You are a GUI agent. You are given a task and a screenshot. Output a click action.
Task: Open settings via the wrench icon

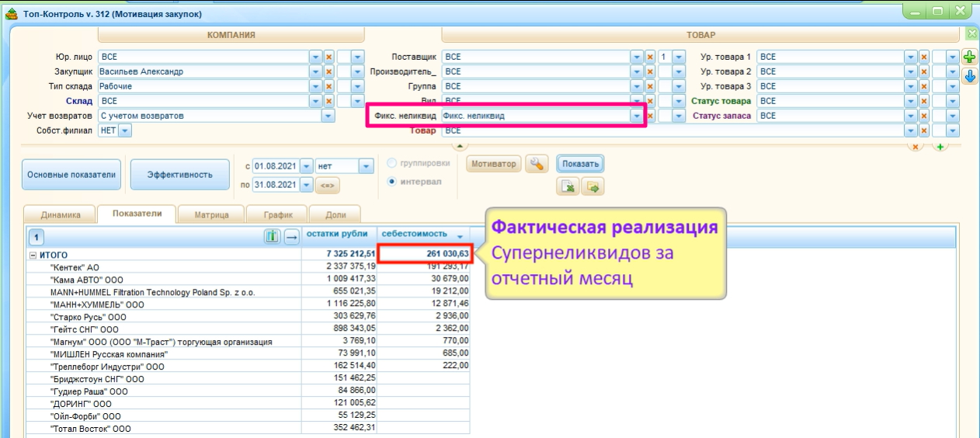pos(537,164)
